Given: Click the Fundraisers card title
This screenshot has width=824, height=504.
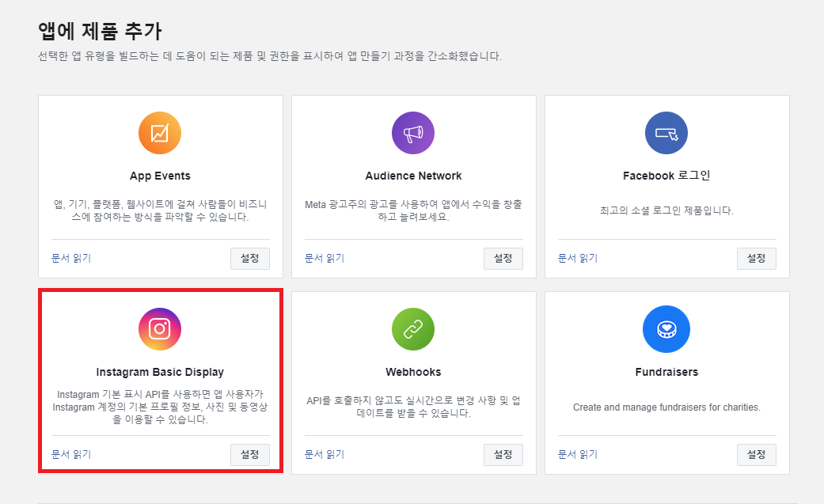Looking at the screenshot, I should pos(666,372).
